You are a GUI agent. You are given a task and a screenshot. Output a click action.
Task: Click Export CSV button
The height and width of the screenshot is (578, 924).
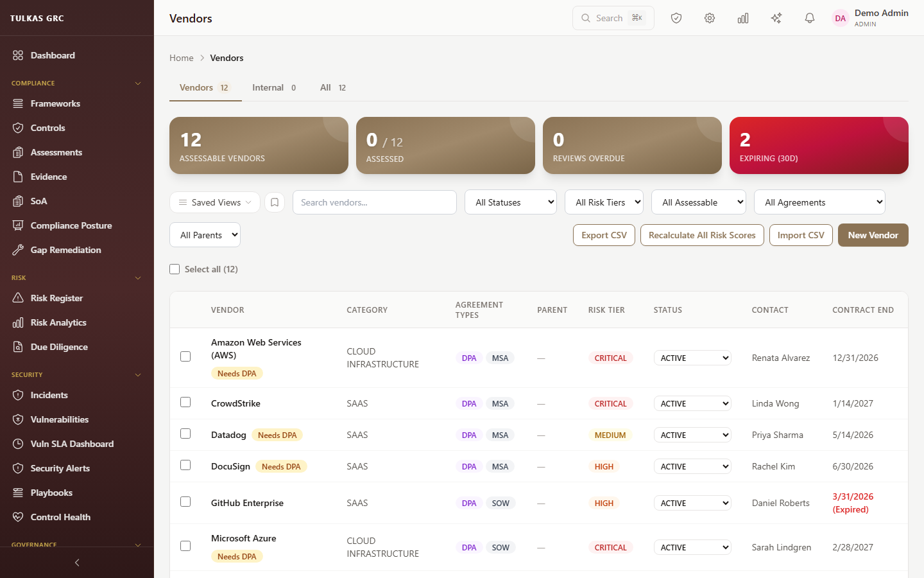tap(604, 235)
